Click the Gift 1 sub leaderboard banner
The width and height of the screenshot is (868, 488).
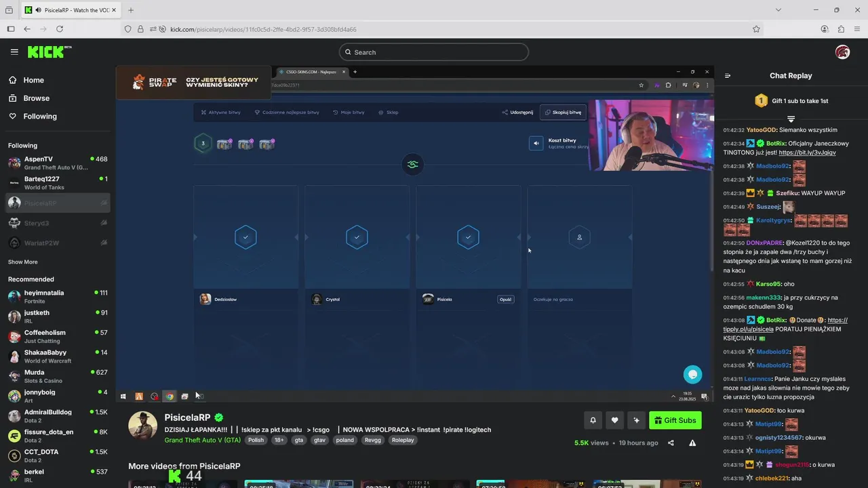tap(791, 101)
